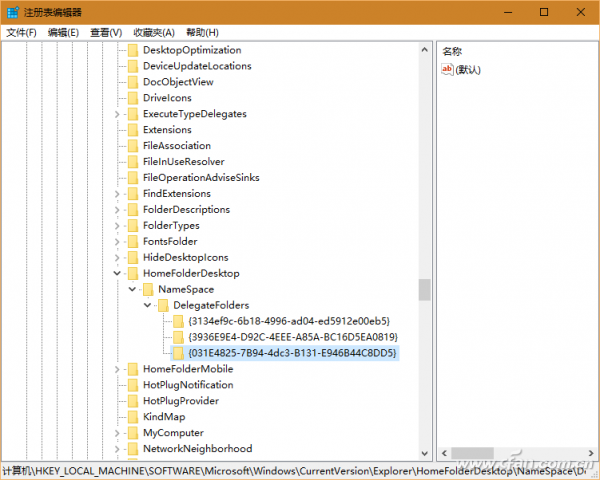600x480 pixels.
Task: Click the tree scrollbar up arrow
Action: (x=424, y=50)
